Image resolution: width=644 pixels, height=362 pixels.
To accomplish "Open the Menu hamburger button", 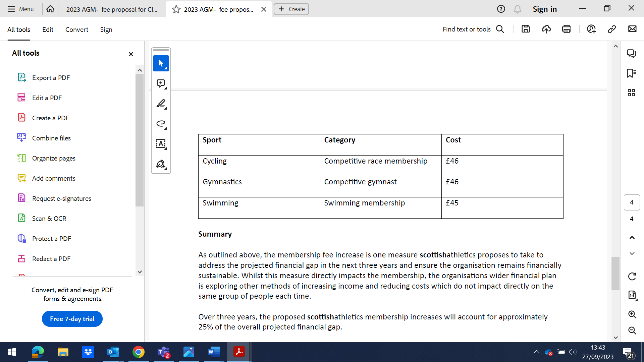I will (20, 9).
